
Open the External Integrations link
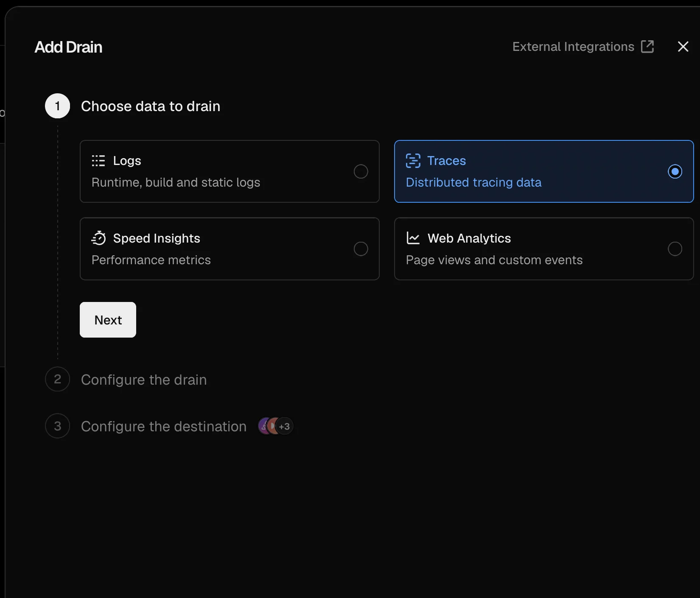pyautogui.click(x=583, y=47)
